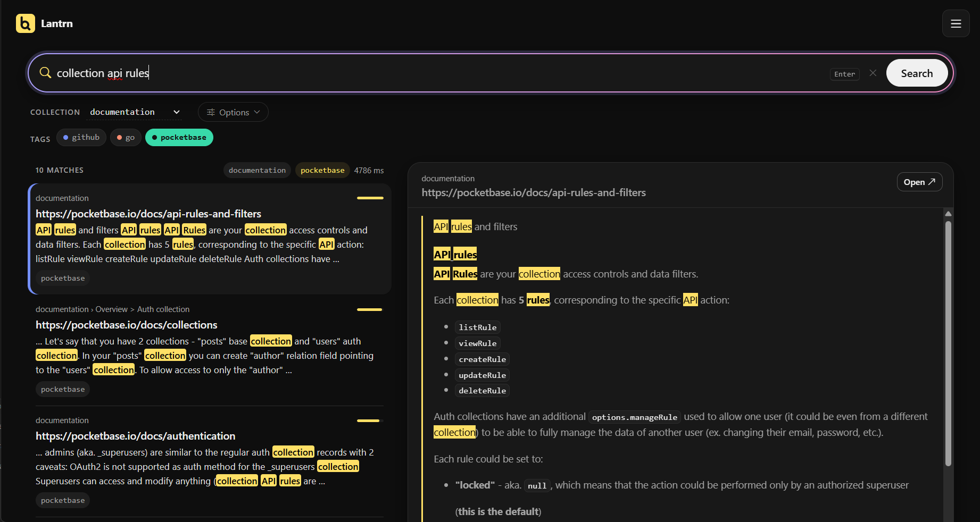Click the listRule code item
The image size is (980, 522).
click(x=477, y=327)
